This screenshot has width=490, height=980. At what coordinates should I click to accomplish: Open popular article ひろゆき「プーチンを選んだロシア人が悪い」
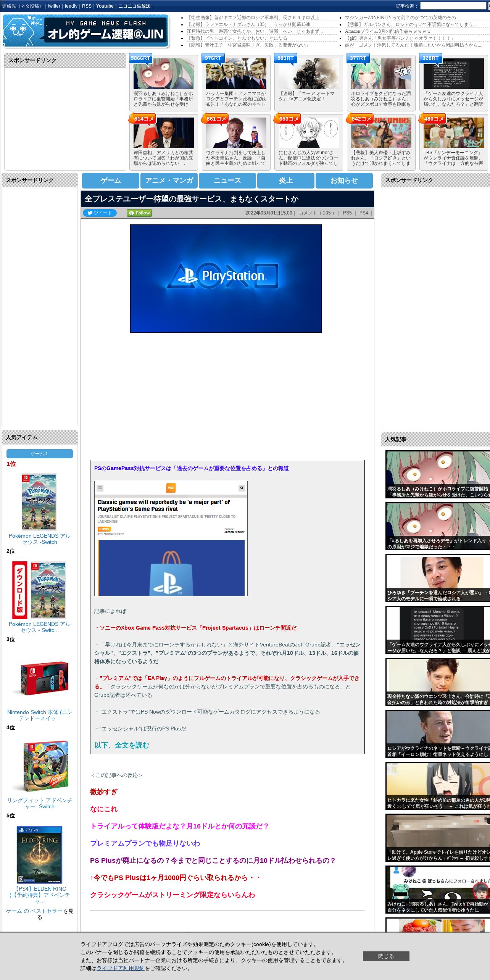click(x=438, y=578)
